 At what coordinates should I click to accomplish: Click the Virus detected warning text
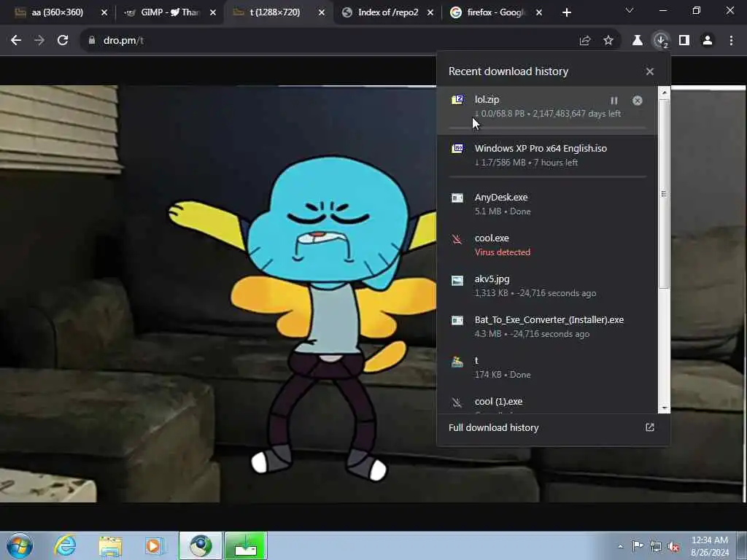click(x=502, y=252)
